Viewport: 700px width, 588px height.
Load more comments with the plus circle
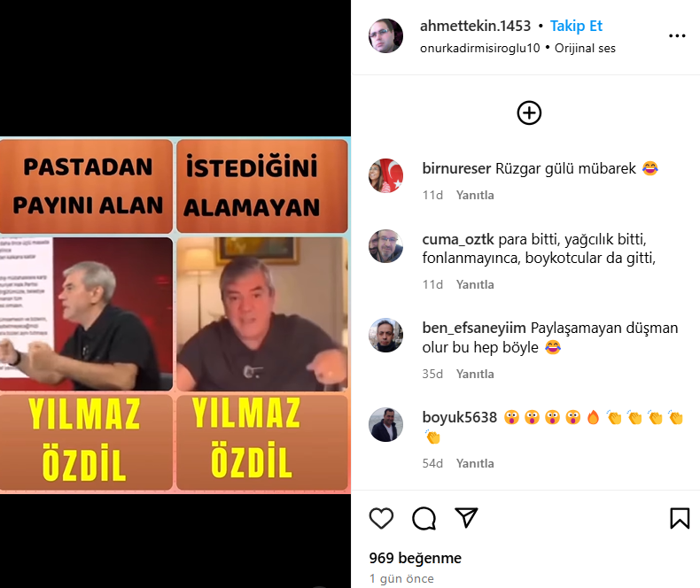point(529,112)
